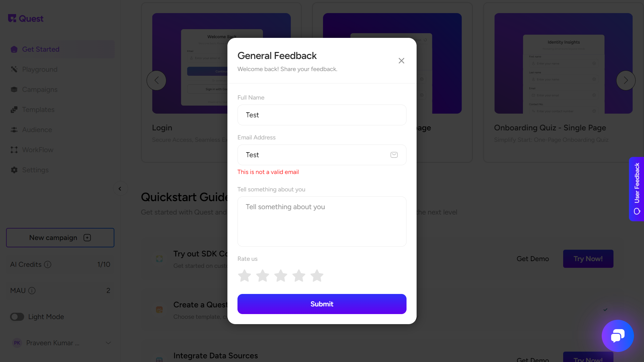Click the third rating star
This screenshot has width=644, height=362.
[x=281, y=276]
